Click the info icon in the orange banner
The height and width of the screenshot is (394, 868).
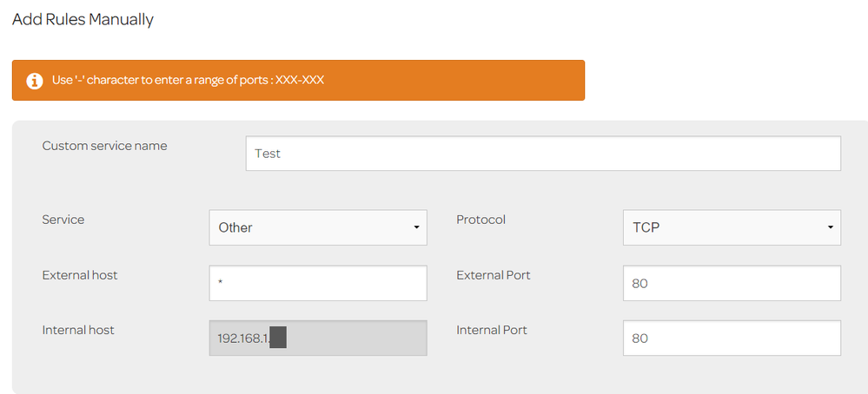tap(35, 81)
